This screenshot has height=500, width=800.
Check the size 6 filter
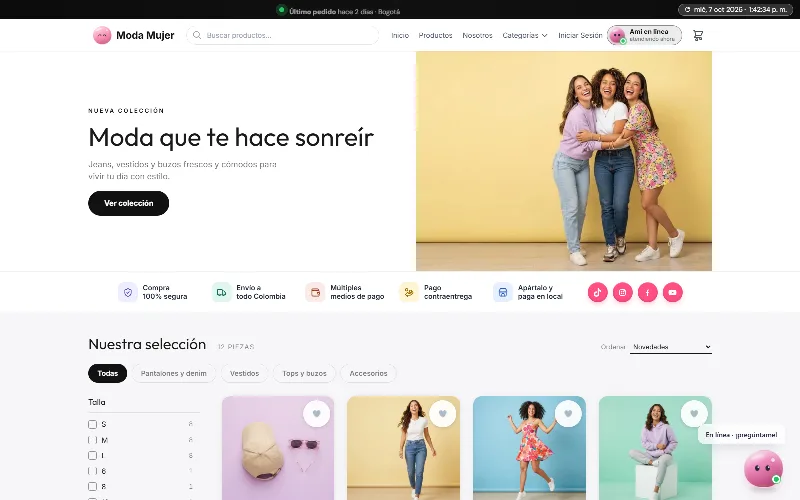click(x=92, y=471)
